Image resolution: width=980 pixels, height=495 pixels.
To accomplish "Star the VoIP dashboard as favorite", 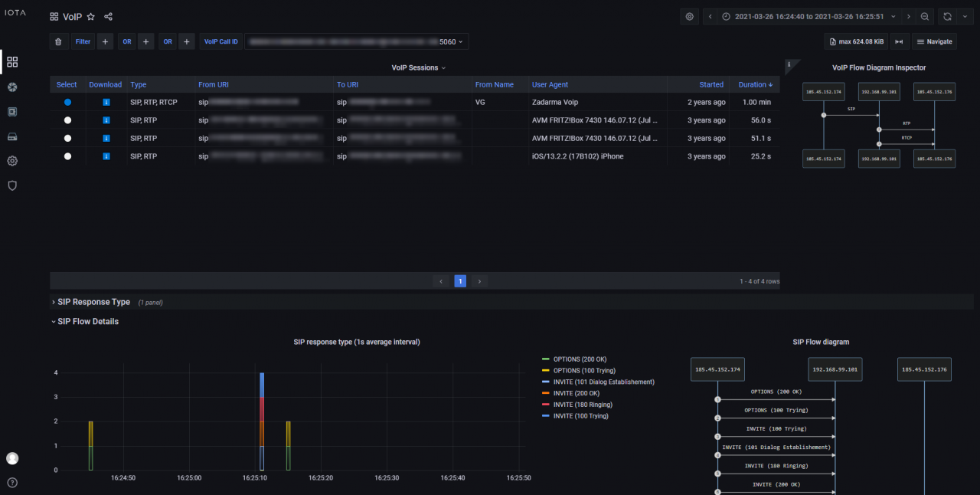I will click(91, 17).
